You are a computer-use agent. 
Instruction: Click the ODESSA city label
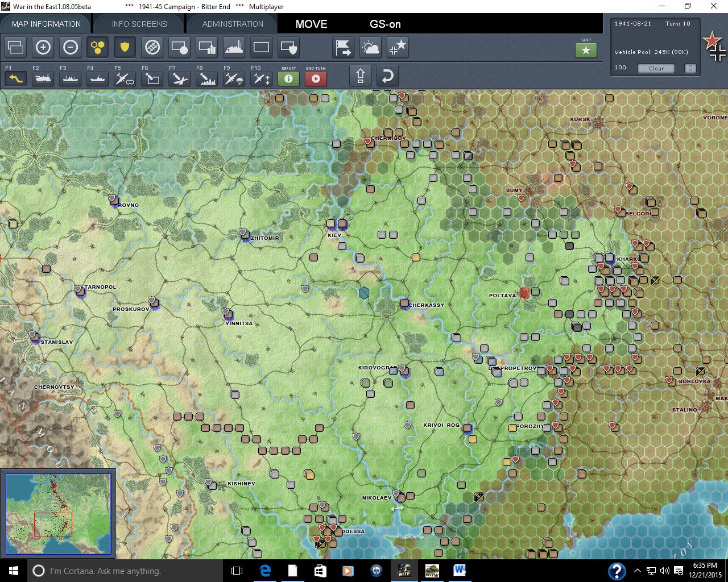coord(353,531)
